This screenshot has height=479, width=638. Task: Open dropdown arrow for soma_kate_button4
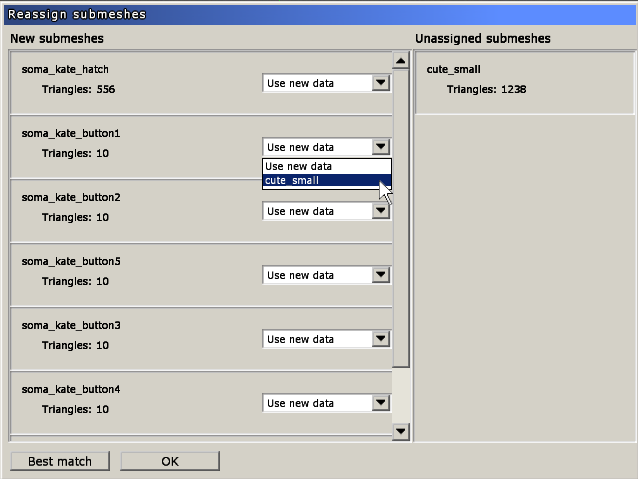point(380,403)
